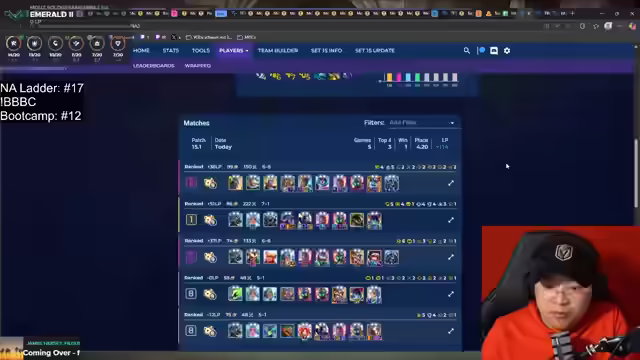Open the TEAM BUILDER page
Image resolution: width=640 pixels, height=360 pixels.
(278, 51)
